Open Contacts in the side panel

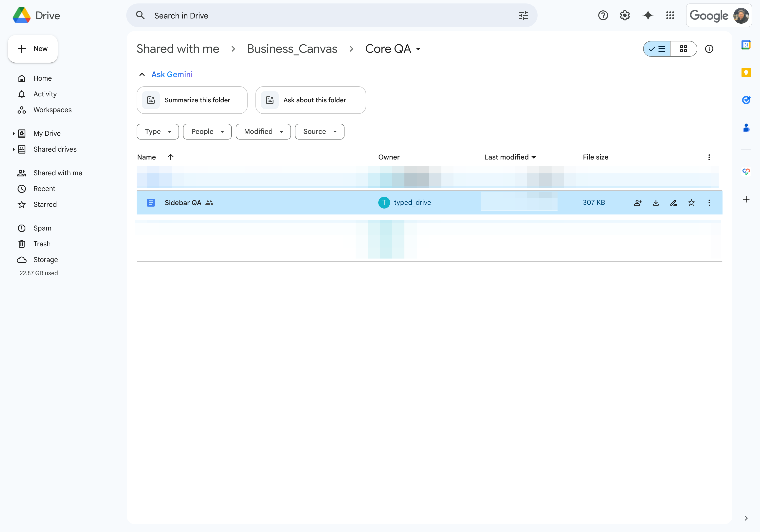click(746, 127)
